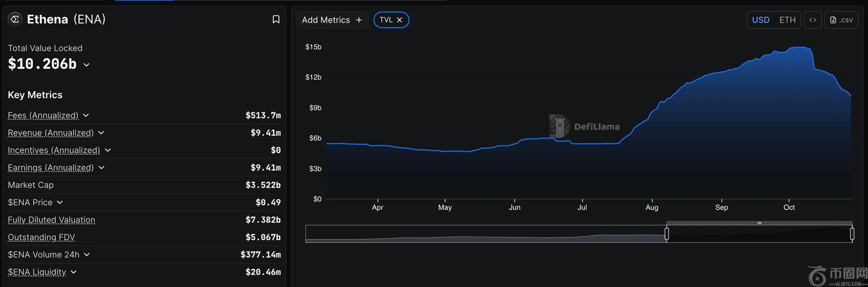Switch chart denomination to ETH
868x287 pixels.
pos(787,20)
